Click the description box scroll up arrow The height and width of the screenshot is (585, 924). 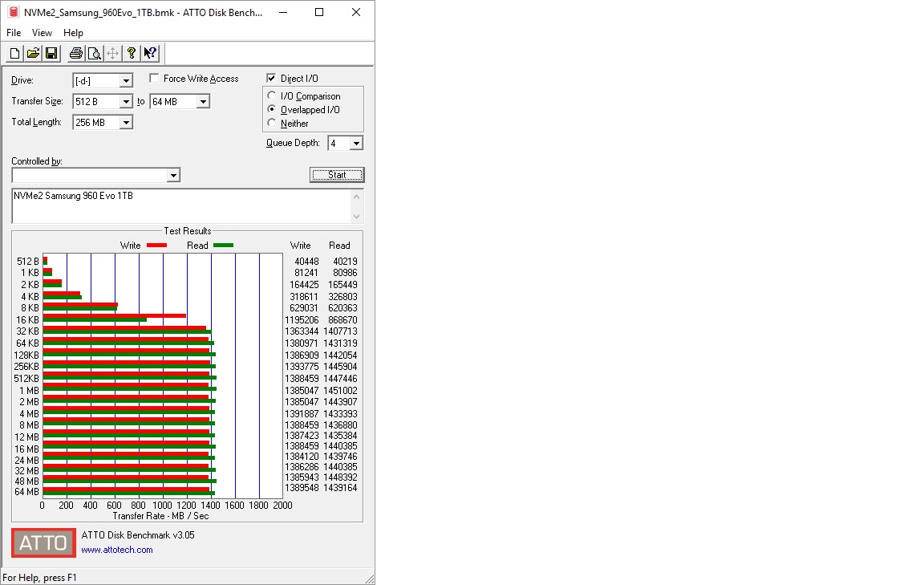click(356, 197)
